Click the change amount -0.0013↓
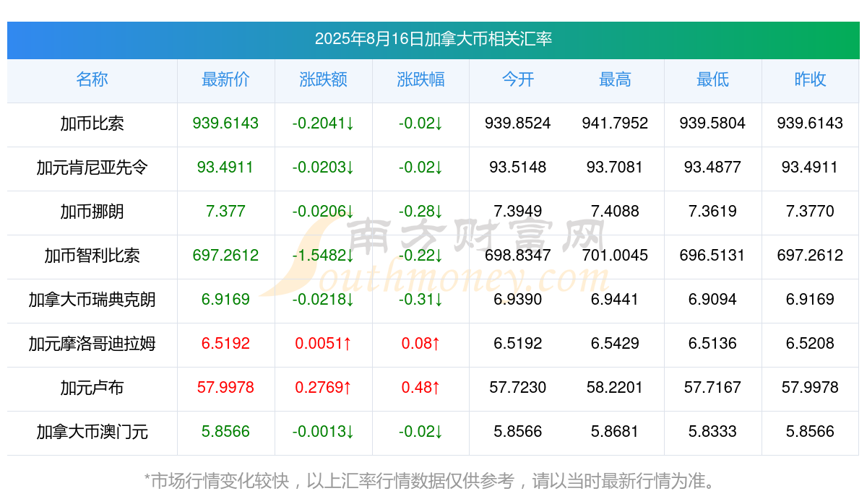The width and height of the screenshot is (867, 504). pos(323,432)
